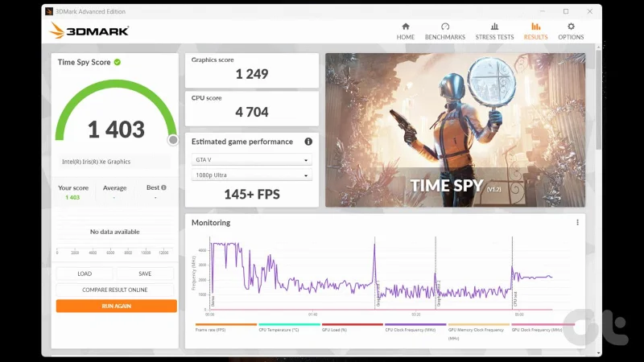644x362 pixels.
Task: Click the 3DMark logo
Action: tap(89, 31)
